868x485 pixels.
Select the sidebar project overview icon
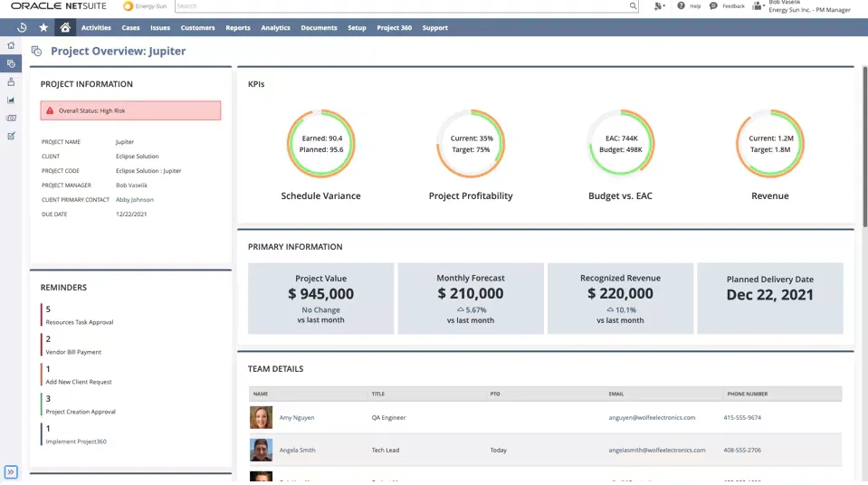[x=11, y=63]
